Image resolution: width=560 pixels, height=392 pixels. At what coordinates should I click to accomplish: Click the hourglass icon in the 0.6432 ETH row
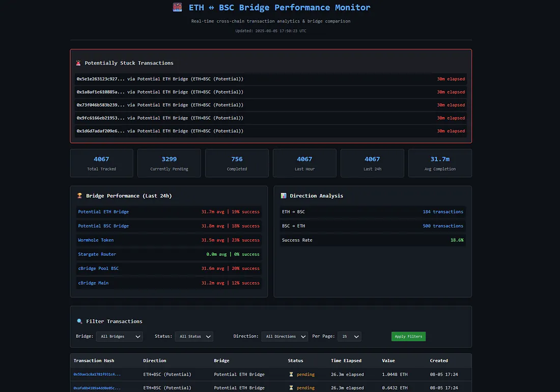click(291, 388)
